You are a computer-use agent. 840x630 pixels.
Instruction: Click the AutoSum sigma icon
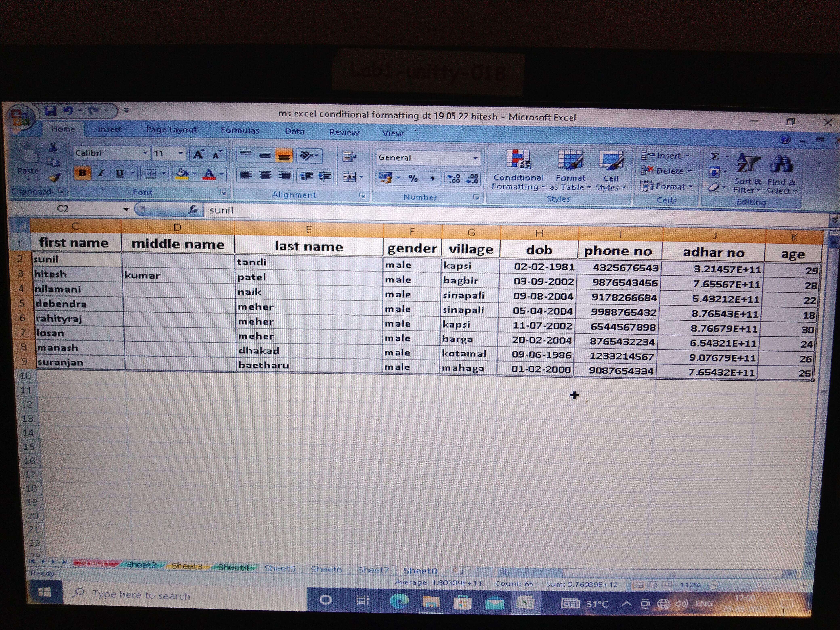click(x=715, y=156)
